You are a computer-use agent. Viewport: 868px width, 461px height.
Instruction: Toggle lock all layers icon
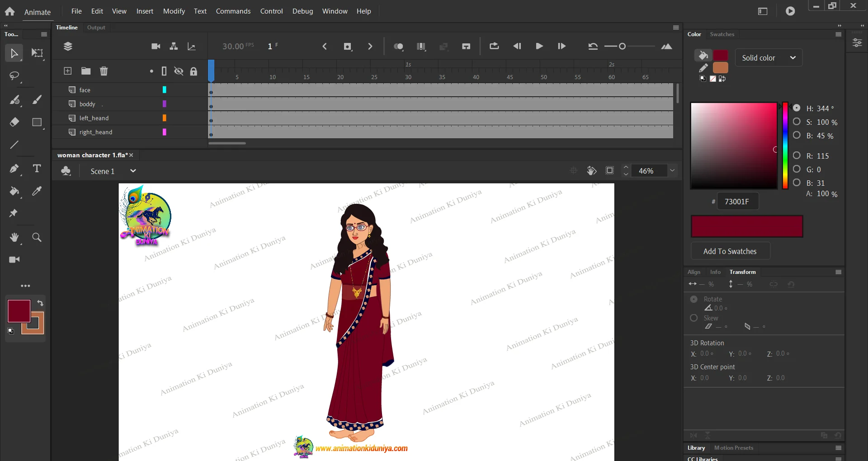(193, 71)
